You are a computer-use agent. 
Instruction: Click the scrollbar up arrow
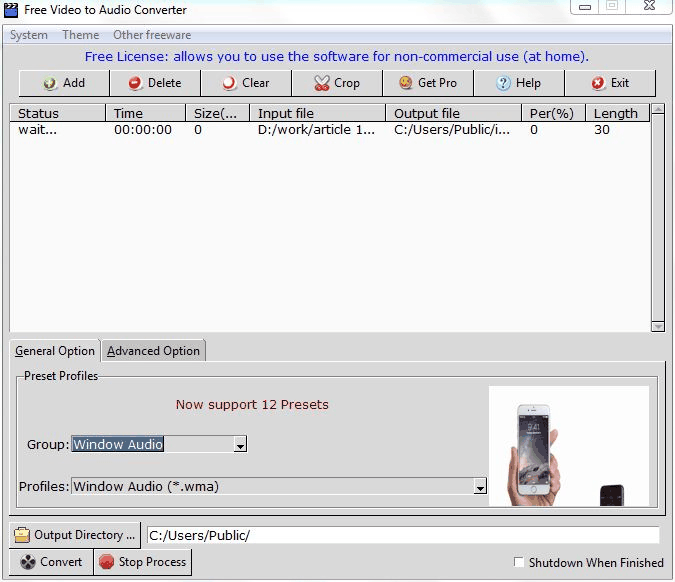pyautogui.click(x=658, y=108)
